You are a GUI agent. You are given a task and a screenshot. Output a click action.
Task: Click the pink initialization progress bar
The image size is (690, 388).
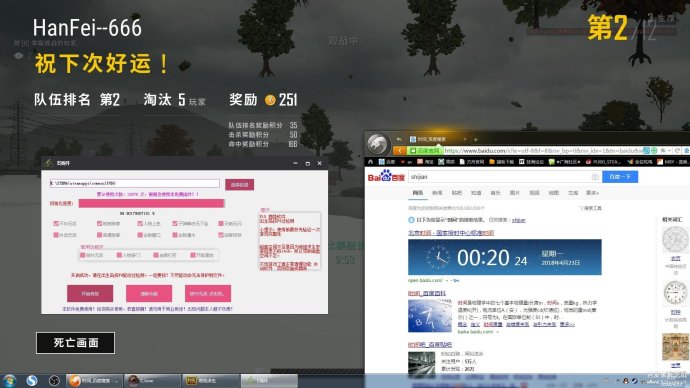click(151, 203)
